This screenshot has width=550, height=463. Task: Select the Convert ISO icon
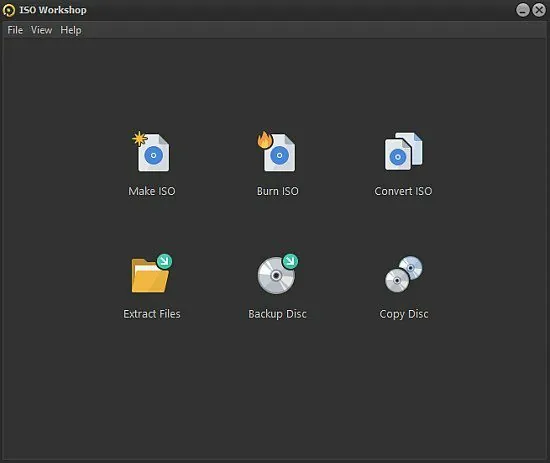click(x=403, y=152)
